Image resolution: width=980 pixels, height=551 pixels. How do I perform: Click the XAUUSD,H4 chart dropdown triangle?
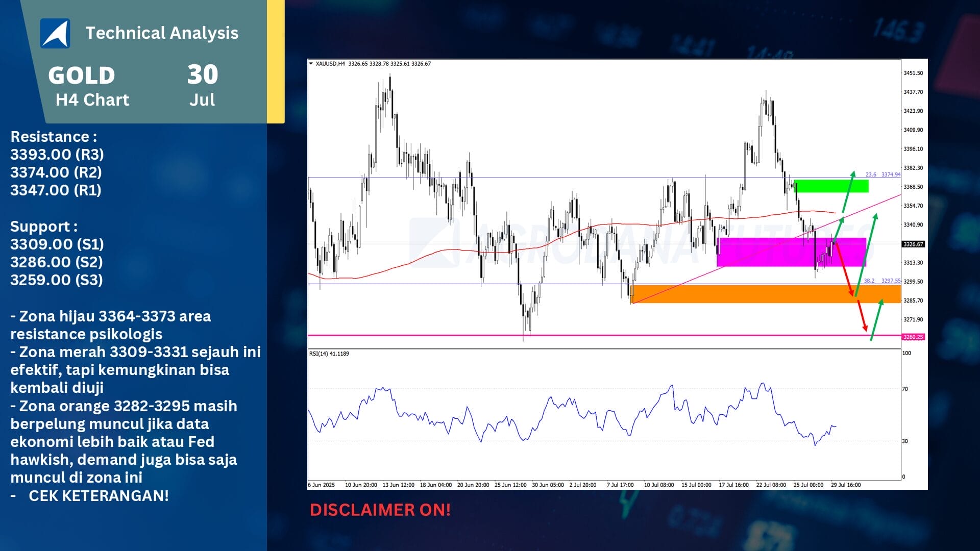311,64
